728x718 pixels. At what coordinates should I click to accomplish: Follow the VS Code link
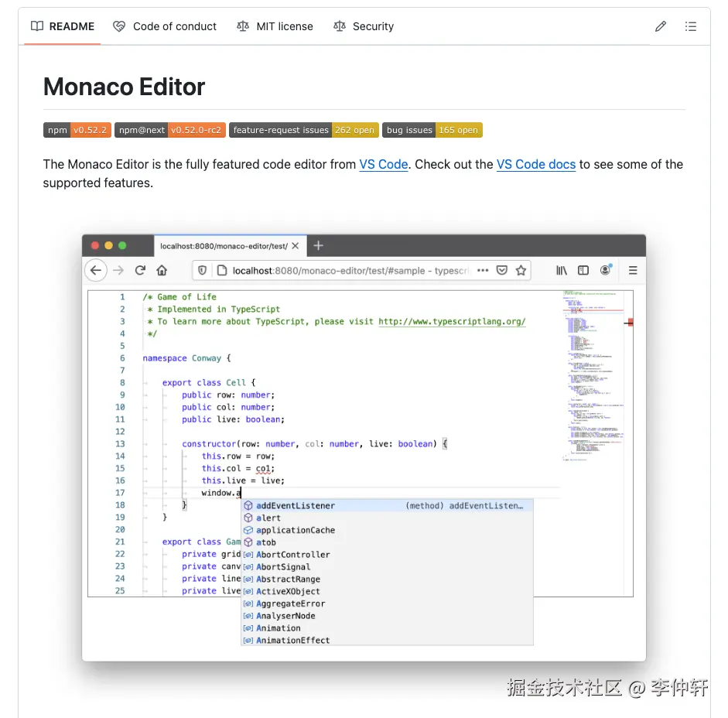coord(384,164)
